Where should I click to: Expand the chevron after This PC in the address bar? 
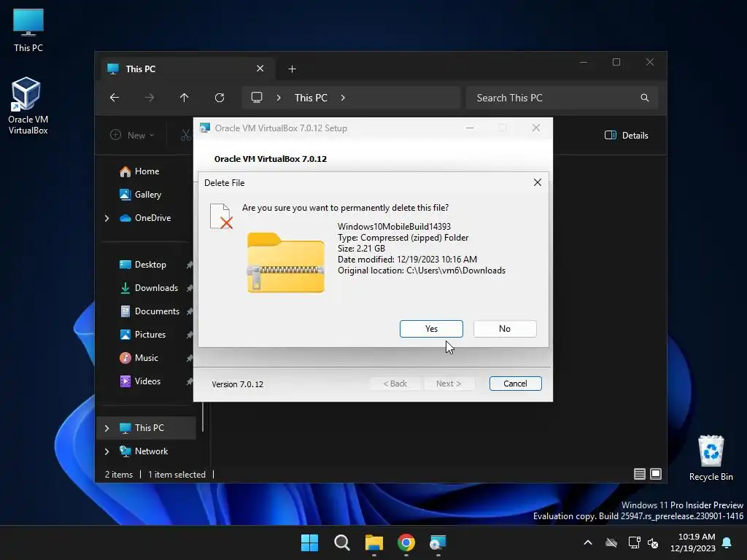click(x=343, y=98)
